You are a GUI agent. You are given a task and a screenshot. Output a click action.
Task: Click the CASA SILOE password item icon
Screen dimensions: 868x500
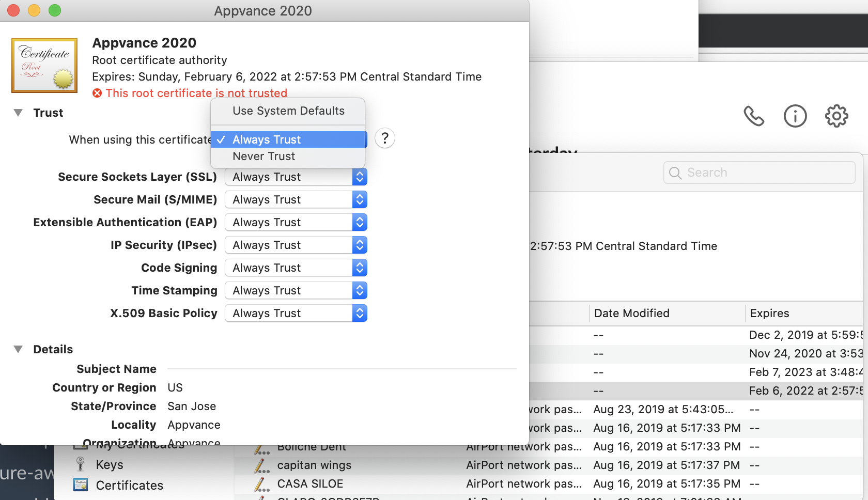click(x=261, y=484)
